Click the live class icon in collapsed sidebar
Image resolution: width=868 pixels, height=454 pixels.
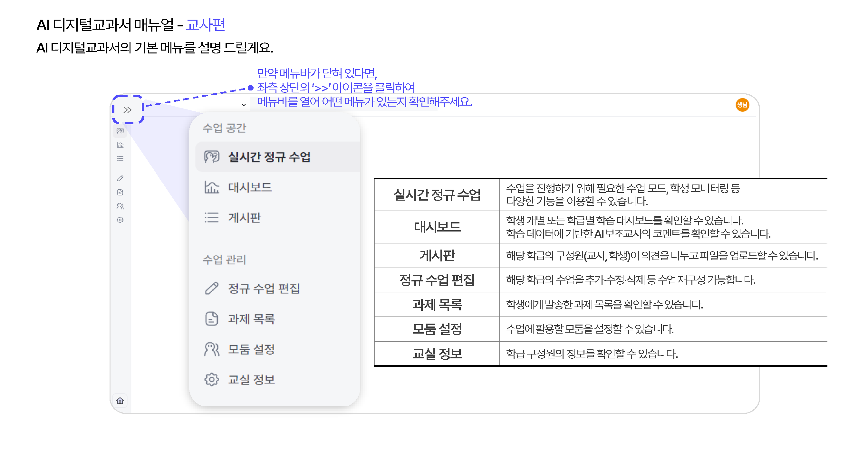[120, 131]
